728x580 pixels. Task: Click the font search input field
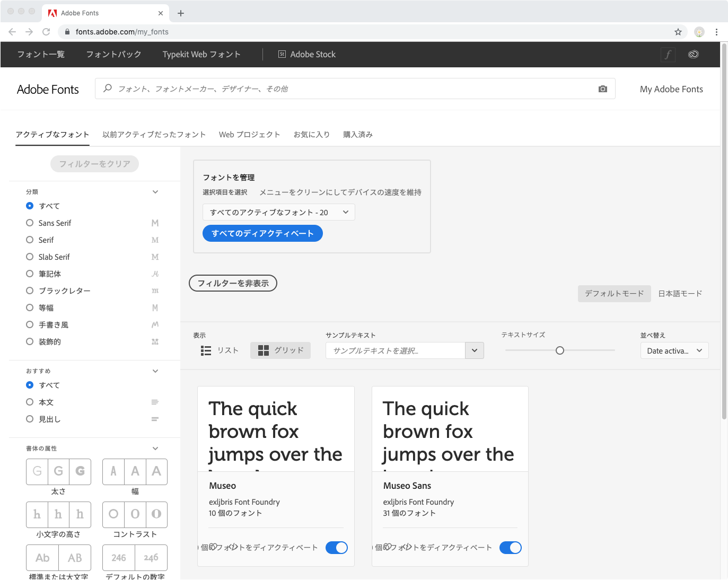tap(355, 89)
